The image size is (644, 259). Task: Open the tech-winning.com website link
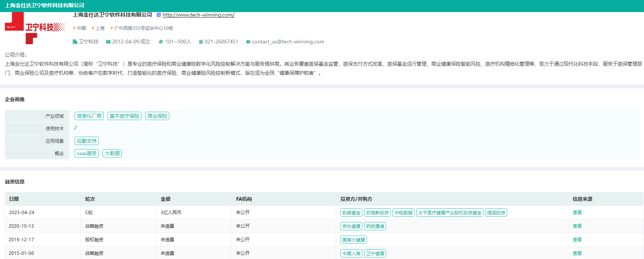click(x=198, y=15)
